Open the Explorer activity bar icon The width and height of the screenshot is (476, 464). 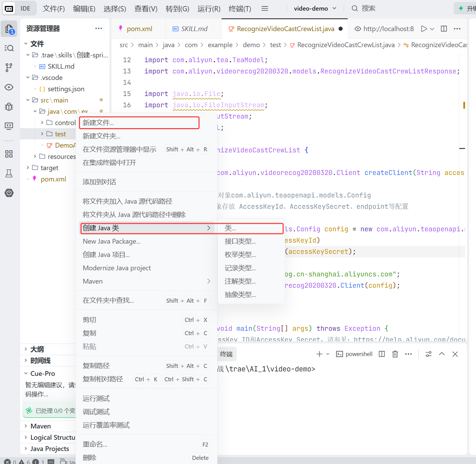pyautogui.click(x=9, y=29)
